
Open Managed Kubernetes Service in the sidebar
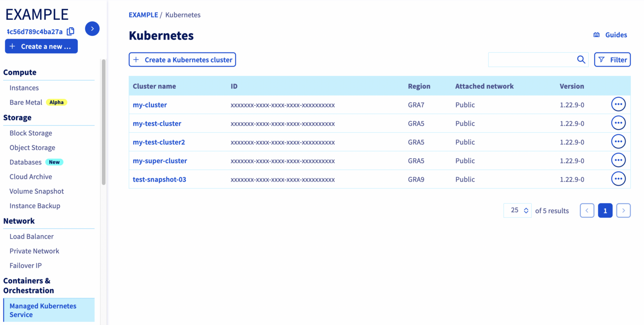43,310
